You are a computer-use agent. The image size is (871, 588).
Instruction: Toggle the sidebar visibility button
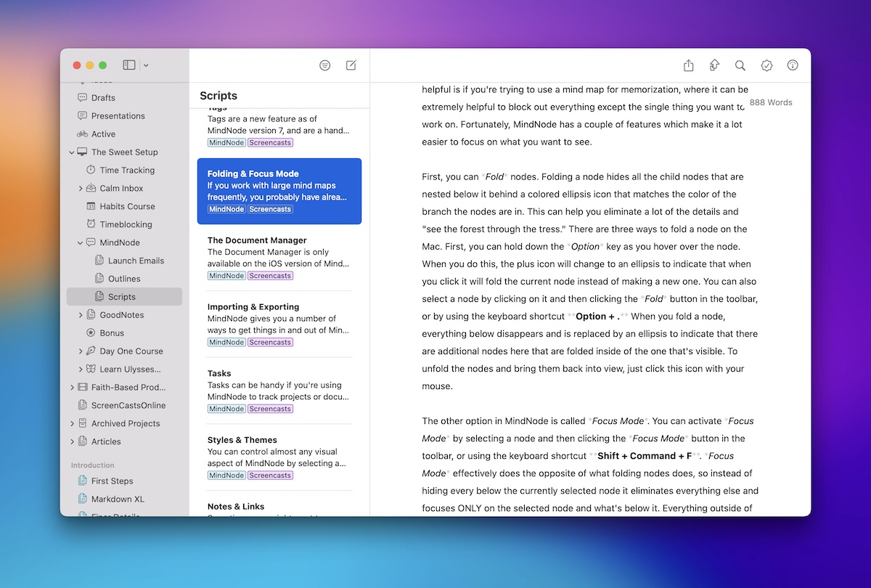pos(129,65)
